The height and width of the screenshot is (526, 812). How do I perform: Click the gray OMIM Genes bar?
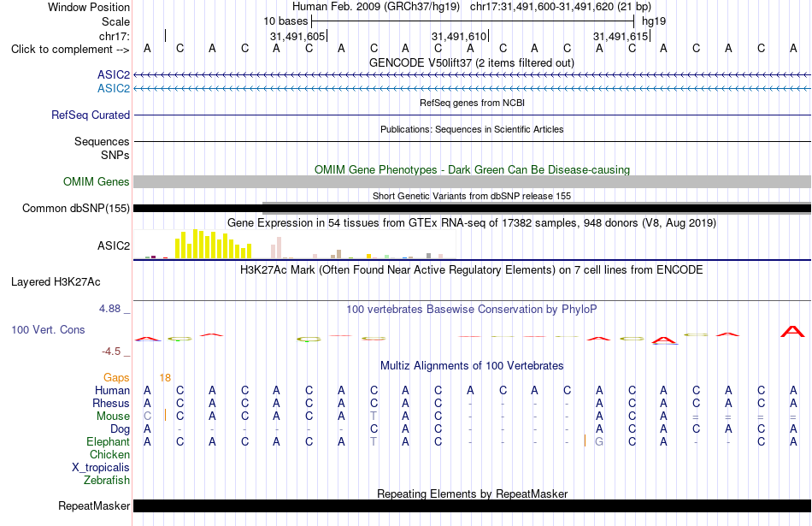click(473, 182)
